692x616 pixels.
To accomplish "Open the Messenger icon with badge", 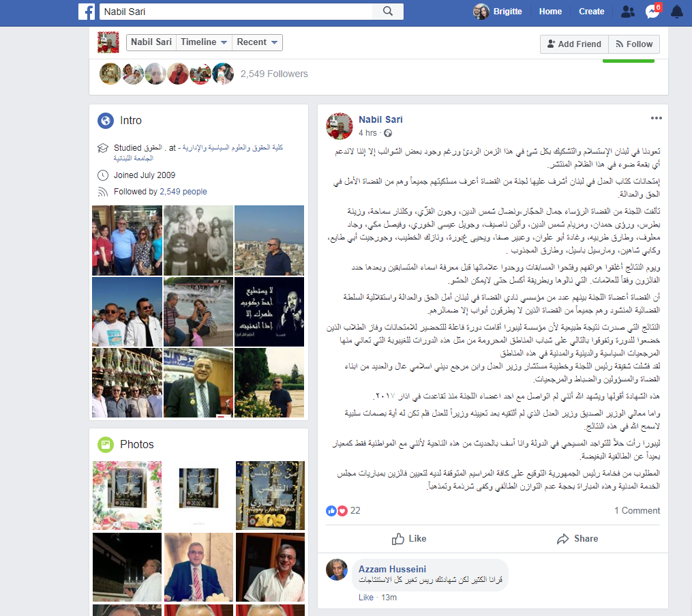I will coord(653,11).
